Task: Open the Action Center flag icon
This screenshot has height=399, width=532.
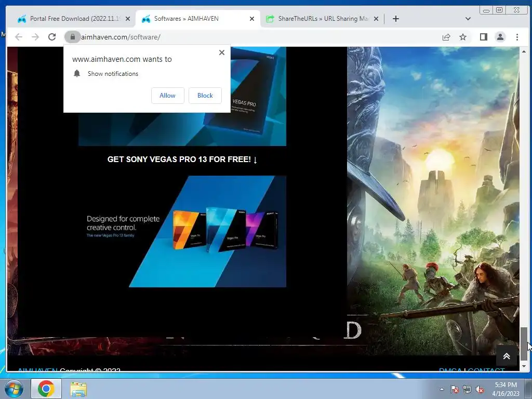Action: click(454, 389)
